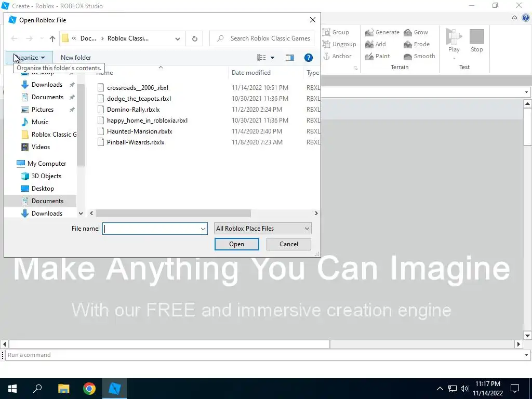
Task: Select happy_home_in_robloxia.rbxl file
Action: [147, 121]
